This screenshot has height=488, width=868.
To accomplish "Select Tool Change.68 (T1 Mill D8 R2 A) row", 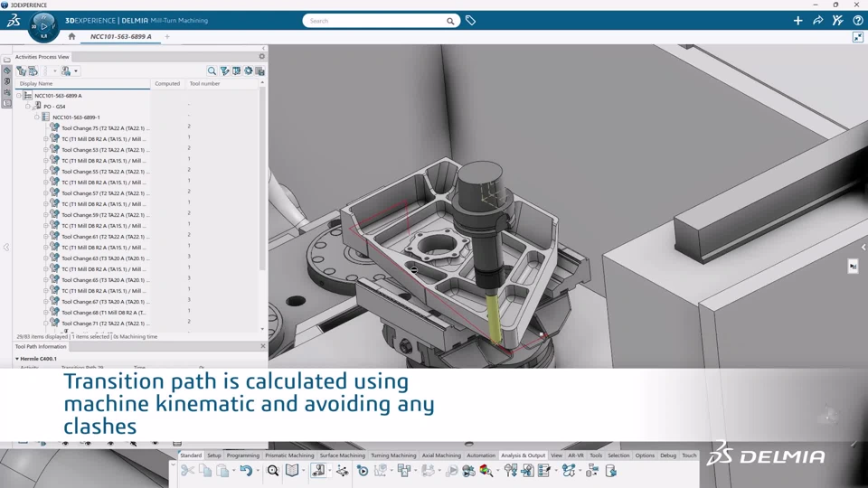I will pyautogui.click(x=105, y=313).
